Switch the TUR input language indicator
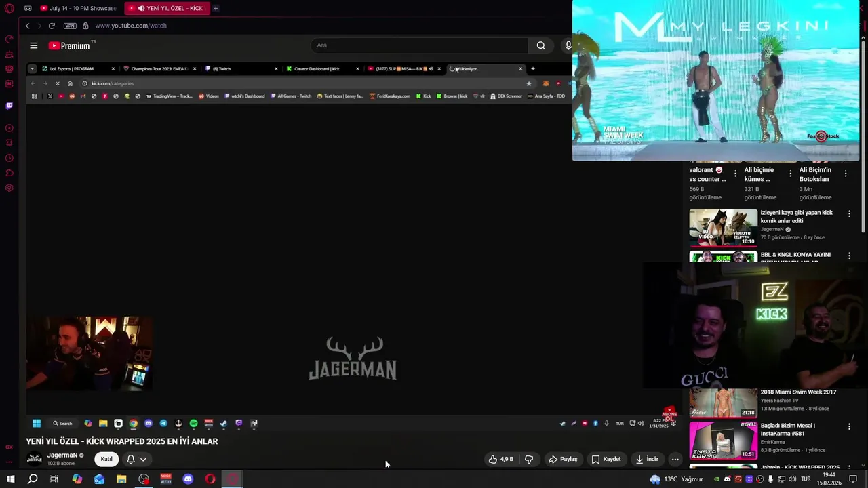868x488 pixels. (x=806, y=479)
